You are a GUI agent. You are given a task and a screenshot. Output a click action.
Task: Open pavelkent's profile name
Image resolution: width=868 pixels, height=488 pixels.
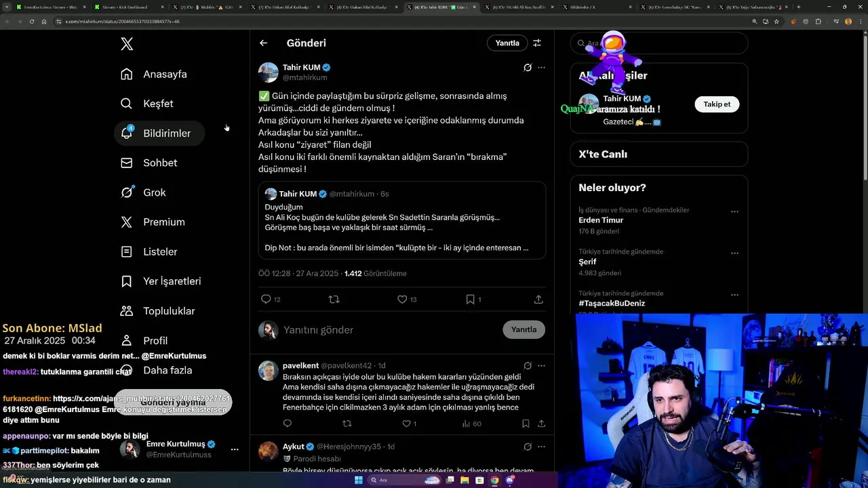click(x=300, y=365)
